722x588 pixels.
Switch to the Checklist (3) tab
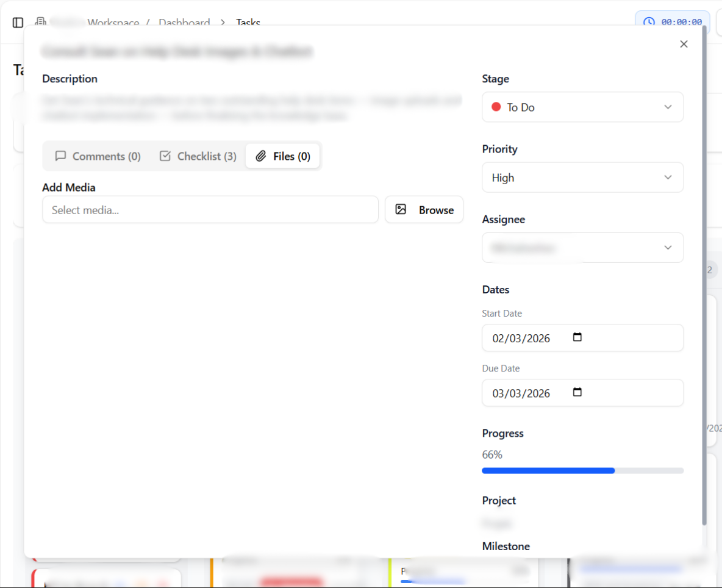tap(198, 156)
